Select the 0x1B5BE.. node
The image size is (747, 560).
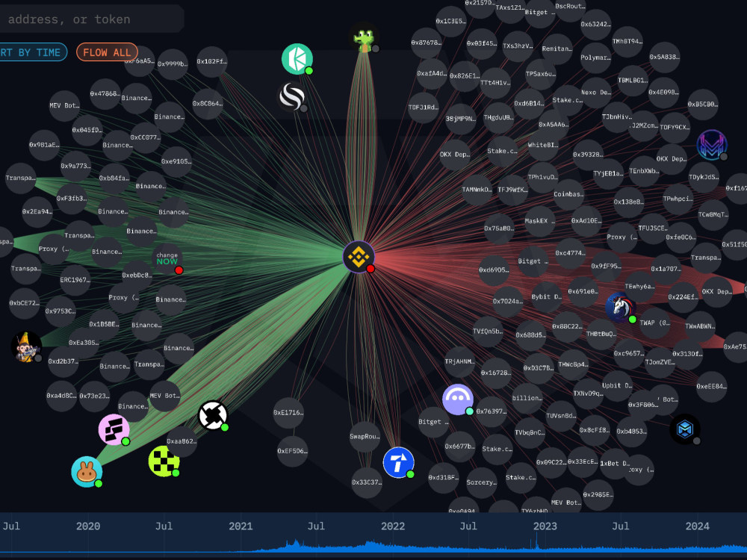[x=105, y=324]
